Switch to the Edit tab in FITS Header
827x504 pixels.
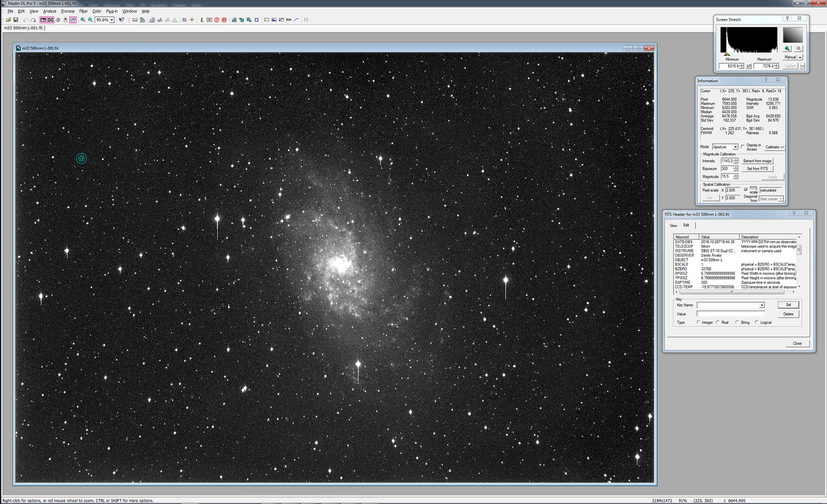tap(686, 225)
